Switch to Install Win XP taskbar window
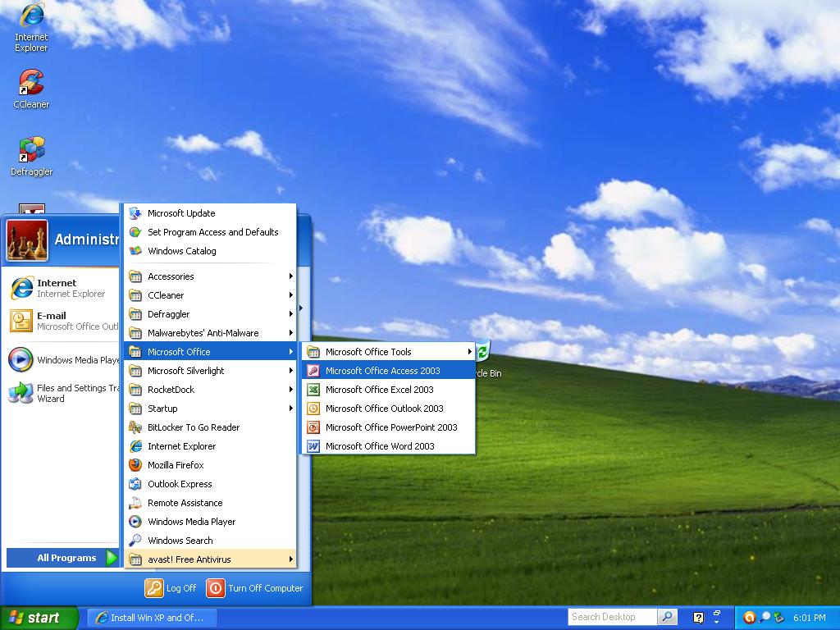840x630 pixels. pos(152,618)
